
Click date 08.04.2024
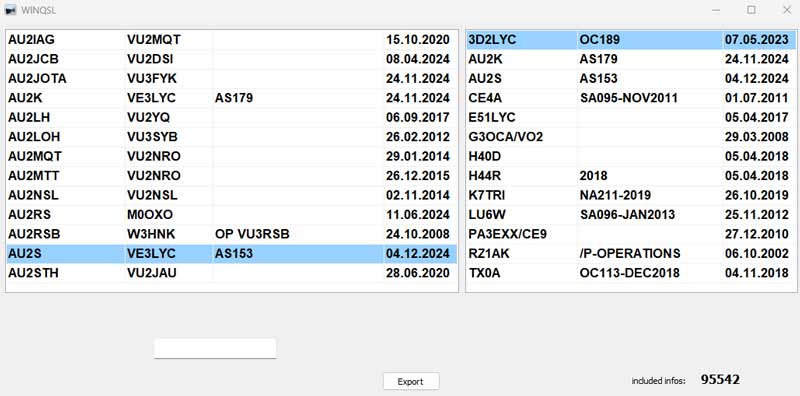(418, 59)
